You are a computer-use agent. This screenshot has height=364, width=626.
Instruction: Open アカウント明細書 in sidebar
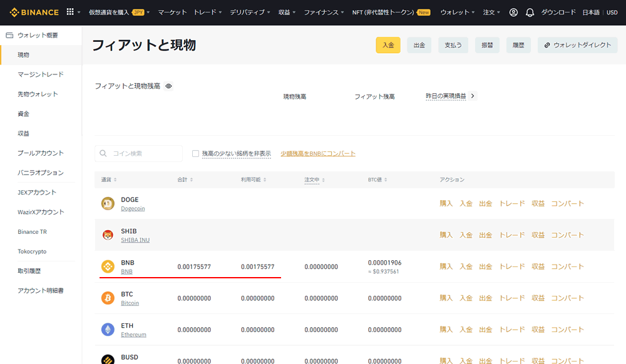41,290
